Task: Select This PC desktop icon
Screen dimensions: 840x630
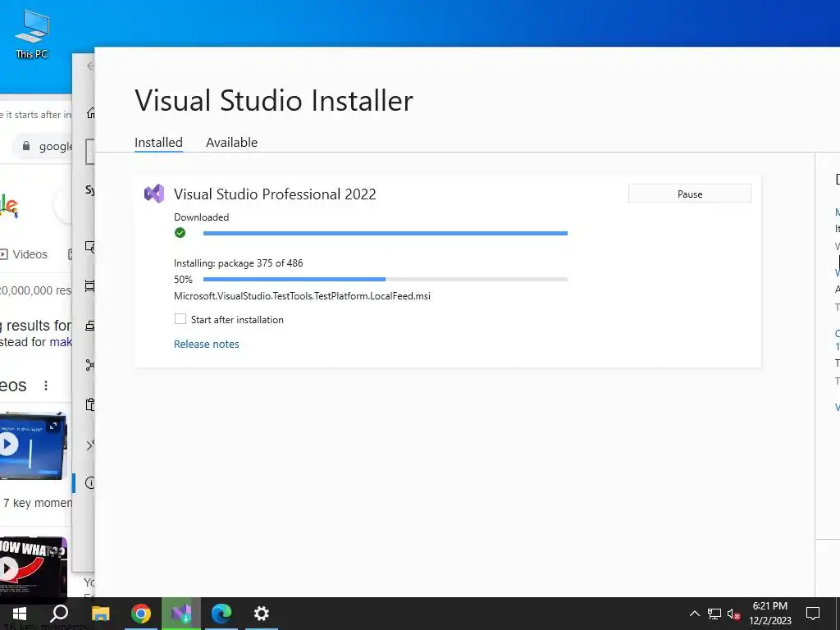Action: pos(32,34)
